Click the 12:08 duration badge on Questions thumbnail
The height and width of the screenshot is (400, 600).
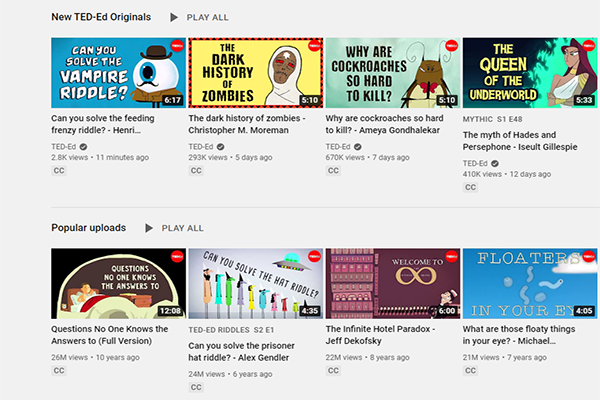168,311
